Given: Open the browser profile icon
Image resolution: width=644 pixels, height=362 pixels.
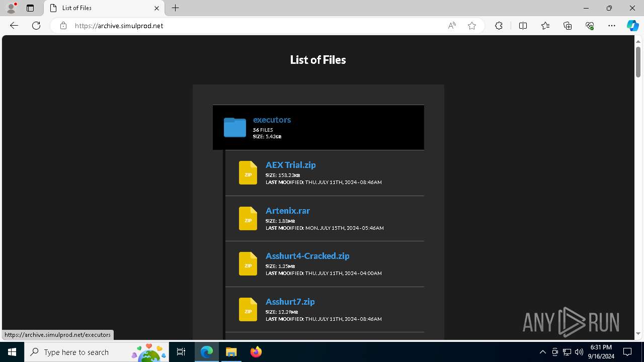Looking at the screenshot, I should [x=11, y=8].
